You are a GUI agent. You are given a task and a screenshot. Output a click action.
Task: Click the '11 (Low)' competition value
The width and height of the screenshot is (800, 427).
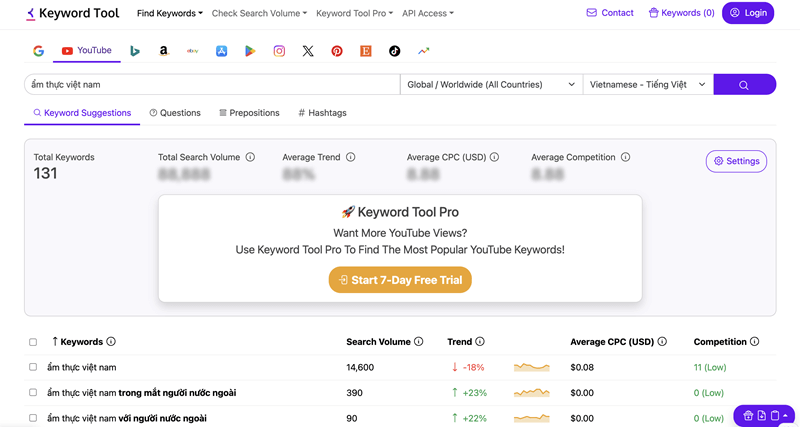click(x=710, y=367)
